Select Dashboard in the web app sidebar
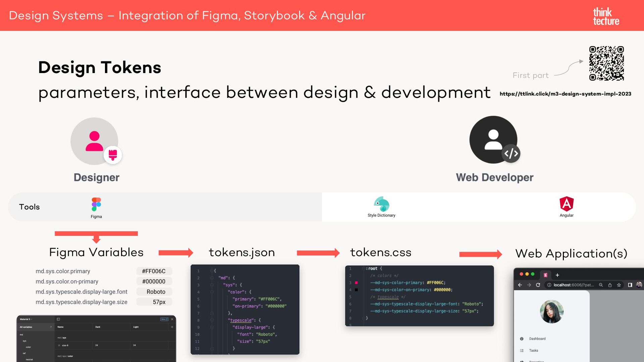Image resolution: width=644 pixels, height=362 pixels. (537, 339)
